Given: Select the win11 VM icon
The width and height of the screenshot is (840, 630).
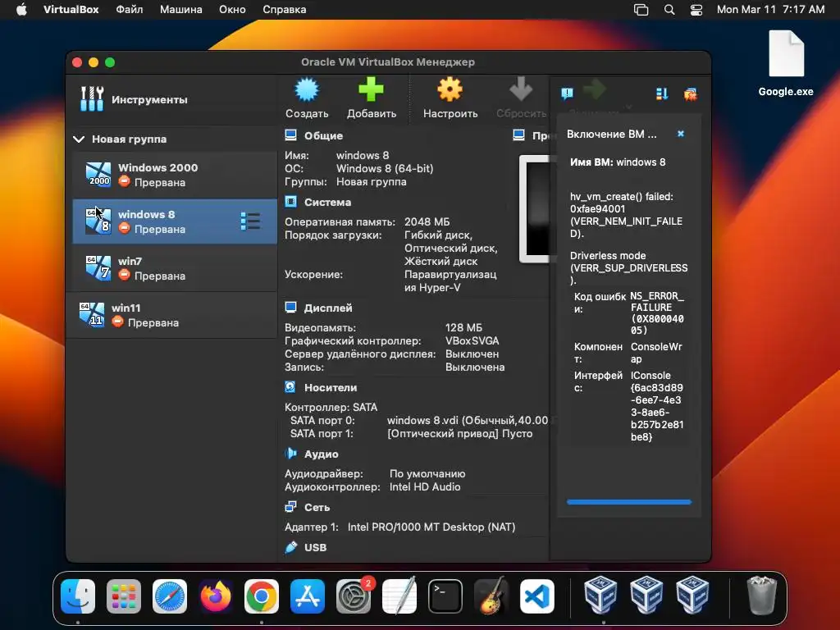Looking at the screenshot, I should click(x=92, y=314).
